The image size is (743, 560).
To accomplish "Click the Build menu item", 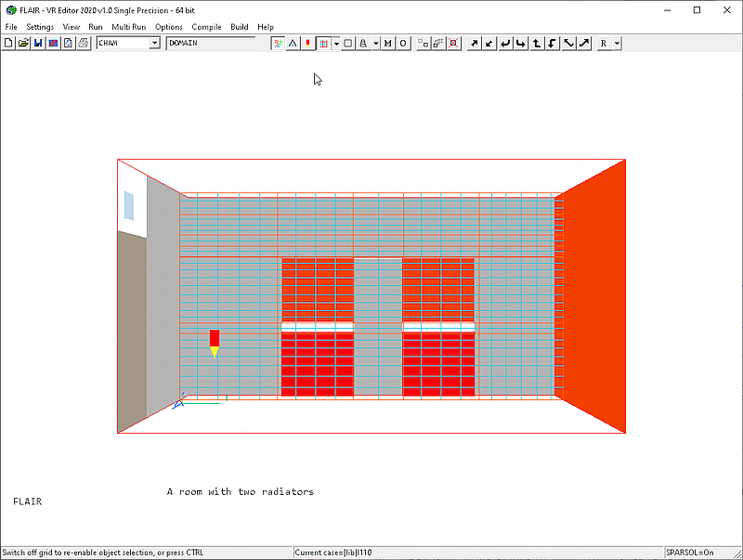I will coord(240,27).
